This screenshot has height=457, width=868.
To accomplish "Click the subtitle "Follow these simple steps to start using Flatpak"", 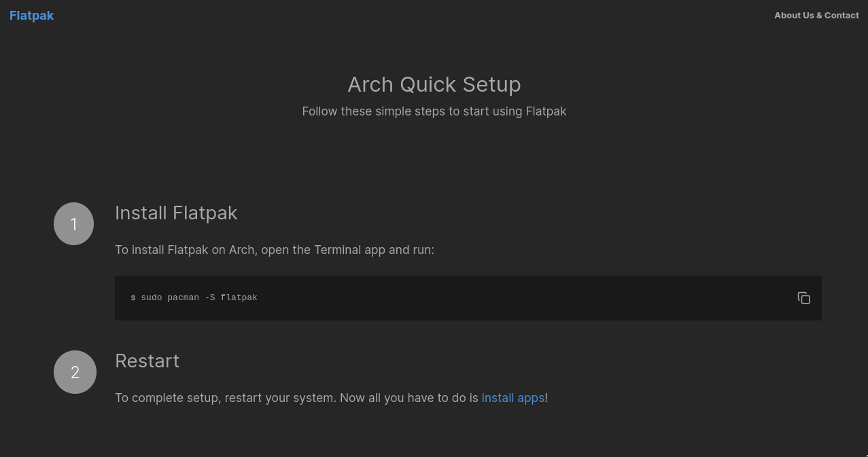I will tap(434, 111).
